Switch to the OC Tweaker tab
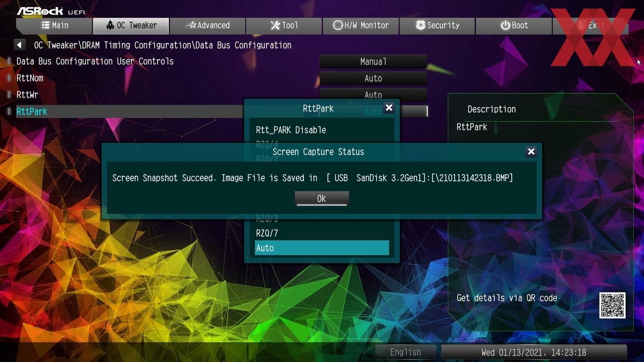Viewport: 644px width, 362px height. [131, 26]
